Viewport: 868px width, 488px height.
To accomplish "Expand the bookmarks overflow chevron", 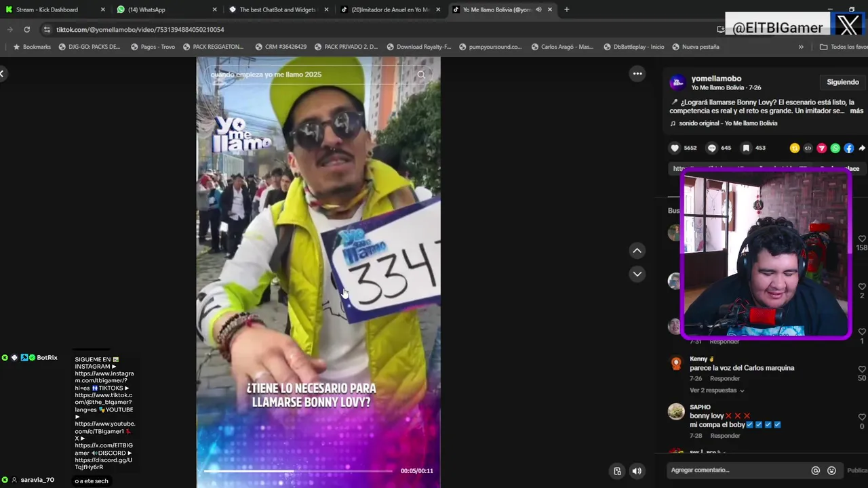I will (801, 47).
